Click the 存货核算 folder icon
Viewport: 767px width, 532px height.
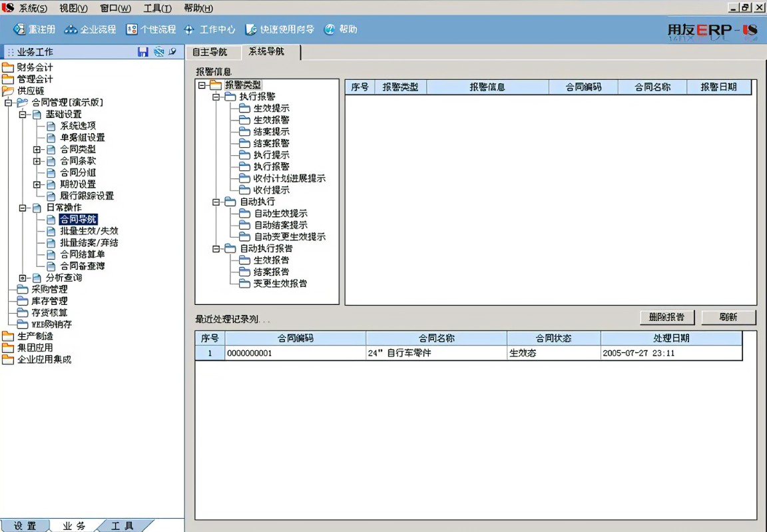pyautogui.click(x=23, y=312)
